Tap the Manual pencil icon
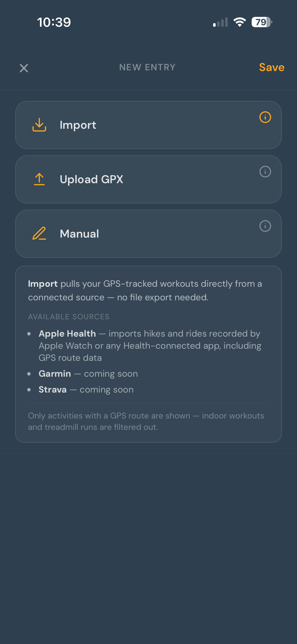The width and height of the screenshot is (297, 644). click(x=39, y=233)
